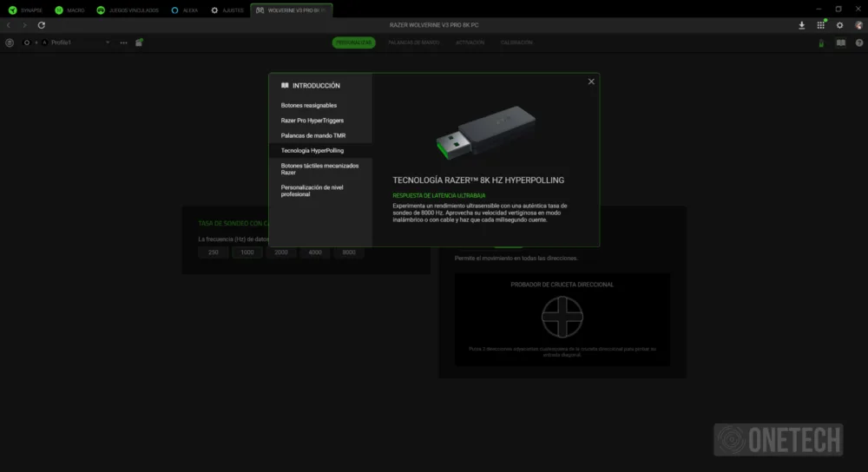
Task: Click the text "RESPUESTA DE LATENCIA ULTRABAJA"
Action: click(x=439, y=195)
